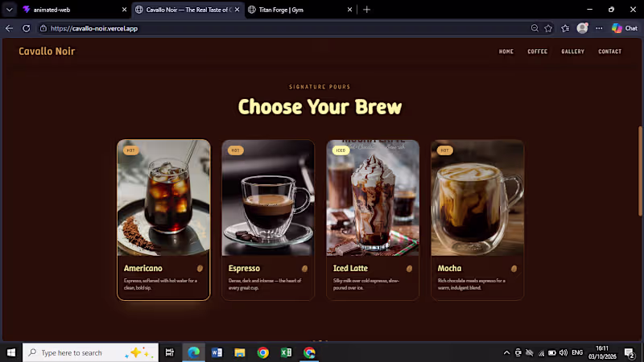The width and height of the screenshot is (644, 362).
Task: Click the Iced Latte title text
Action: point(350,268)
